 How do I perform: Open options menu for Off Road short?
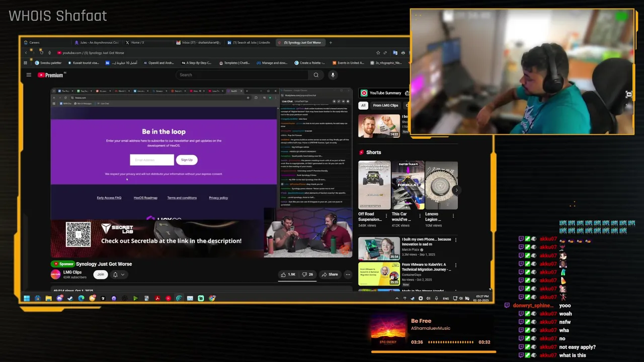coord(386,216)
